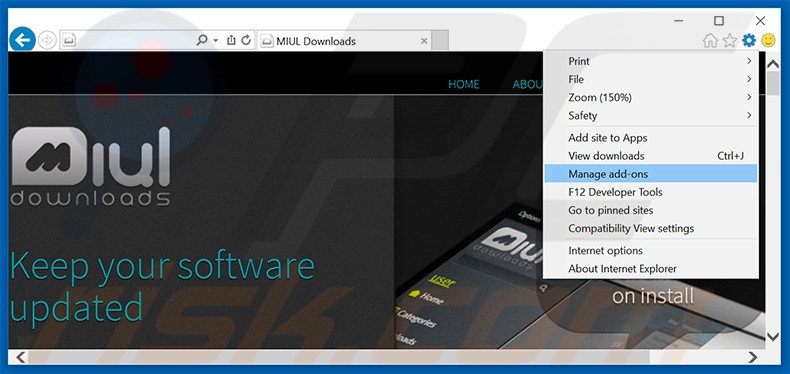Choose Go to pinned sites
790x374 pixels.
[651, 210]
